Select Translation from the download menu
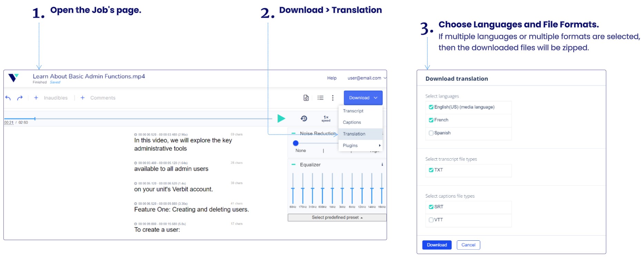This screenshot has height=259, width=644. click(x=354, y=134)
